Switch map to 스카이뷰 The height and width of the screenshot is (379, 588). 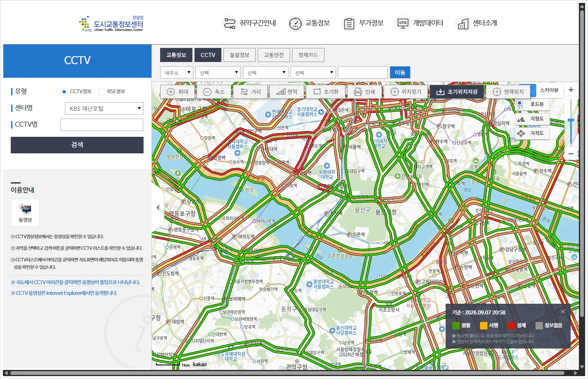549,90
